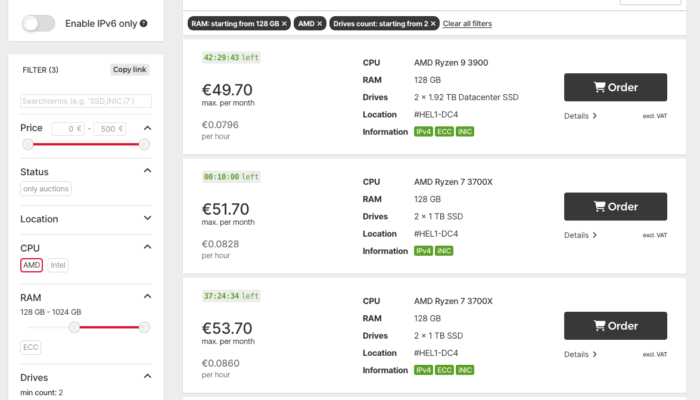
Task: Deselect the AMD CPU filter
Action: 31,265
